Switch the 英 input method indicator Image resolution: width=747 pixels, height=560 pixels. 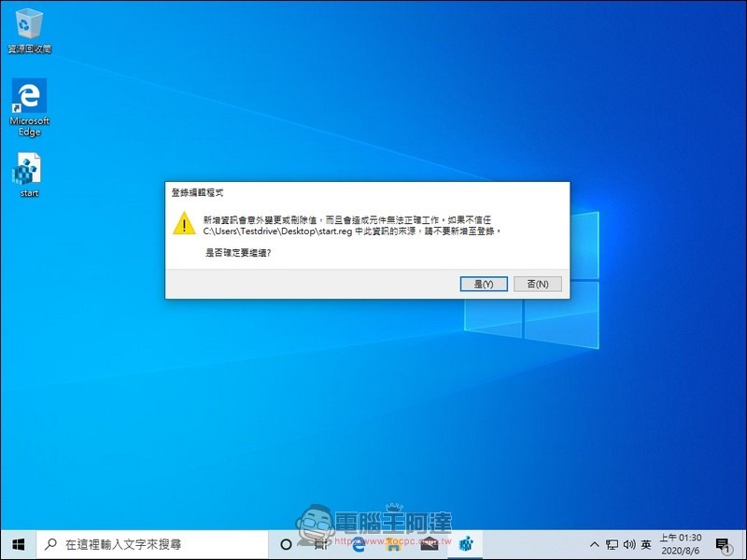pyautogui.click(x=646, y=544)
